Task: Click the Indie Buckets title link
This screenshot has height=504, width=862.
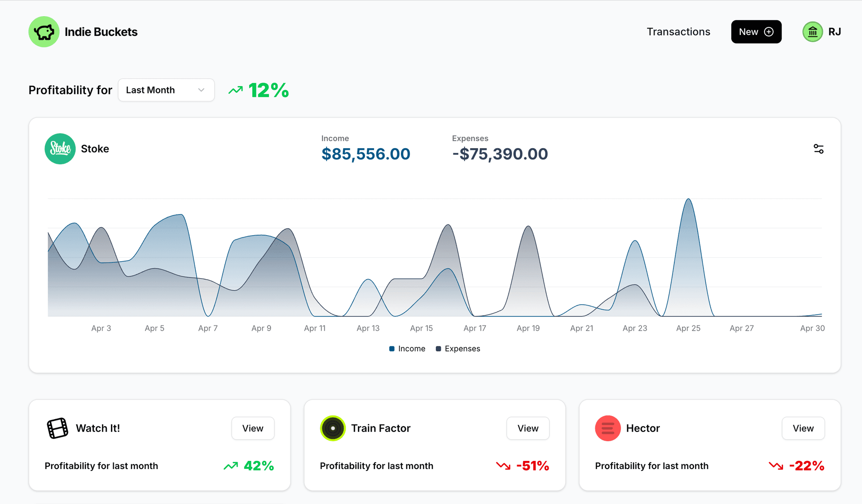Action: pyautogui.click(x=101, y=32)
